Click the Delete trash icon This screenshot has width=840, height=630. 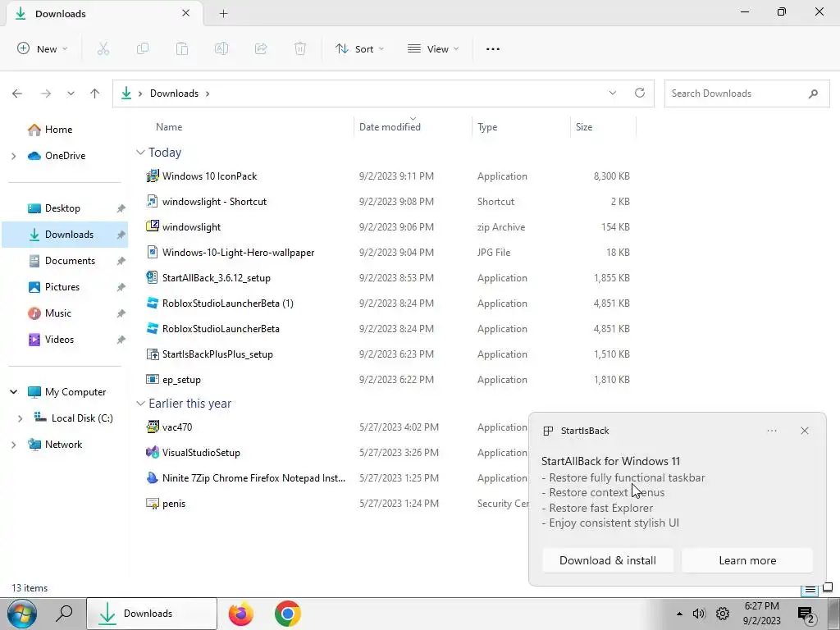tap(300, 48)
